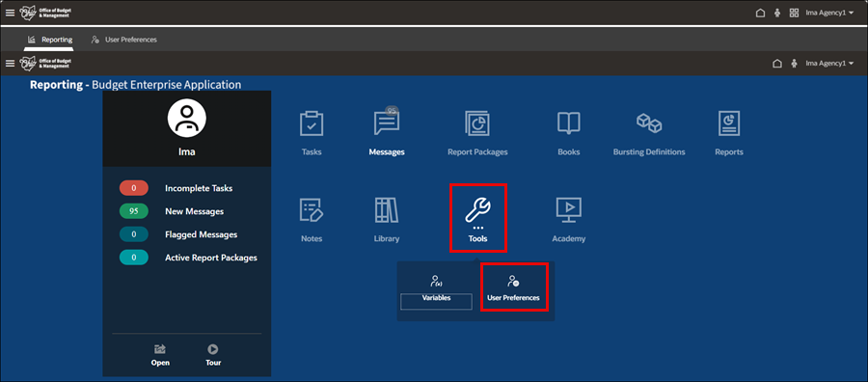Open the Reports icon

click(729, 123)
